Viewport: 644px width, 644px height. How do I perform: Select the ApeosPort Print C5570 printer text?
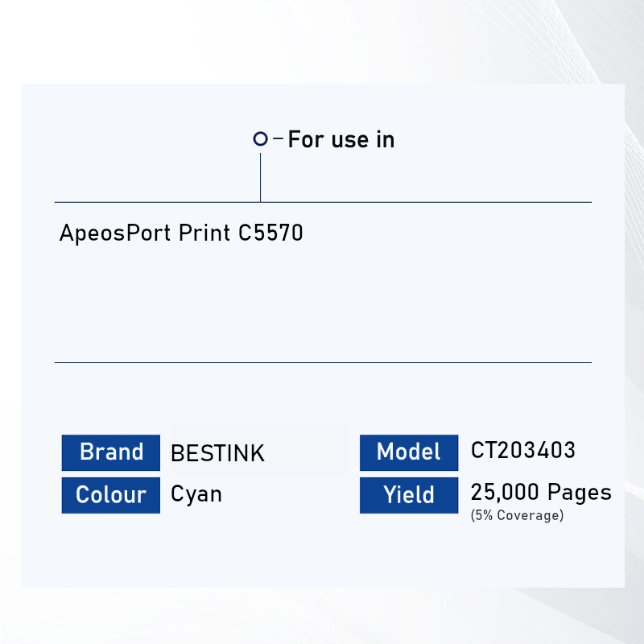181,233
